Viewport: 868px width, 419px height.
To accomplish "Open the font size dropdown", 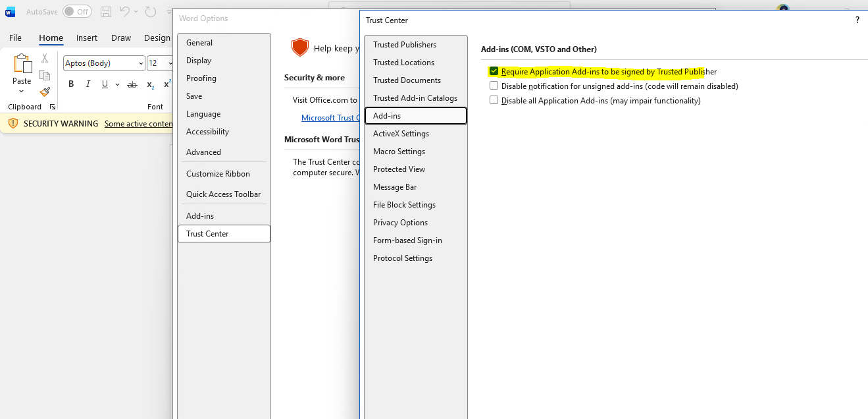I will coord(170,63).
